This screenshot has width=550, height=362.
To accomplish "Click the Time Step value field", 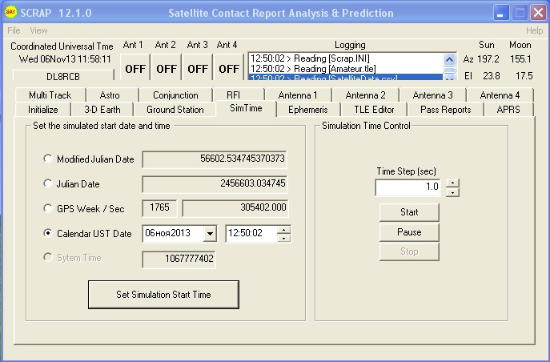I will pyautogui.click(x=408, y=187).
